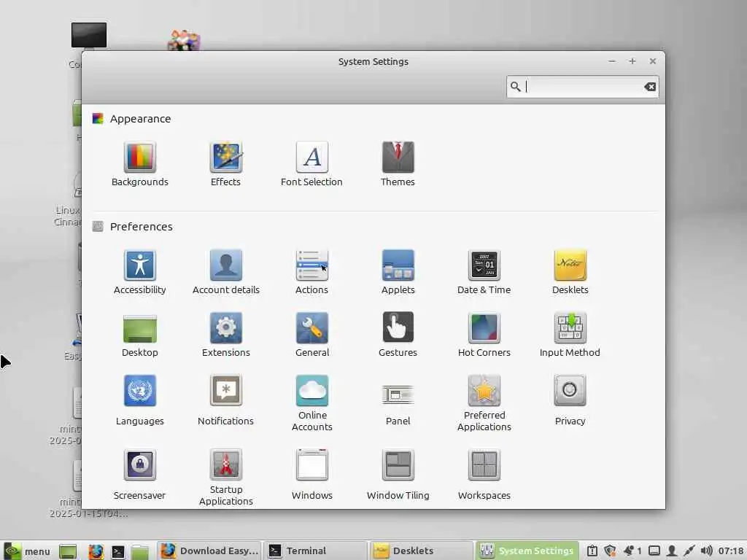Screen dimensions: 747x560
Task: Open the Languages preferences
Action: [x=139, y=400]
